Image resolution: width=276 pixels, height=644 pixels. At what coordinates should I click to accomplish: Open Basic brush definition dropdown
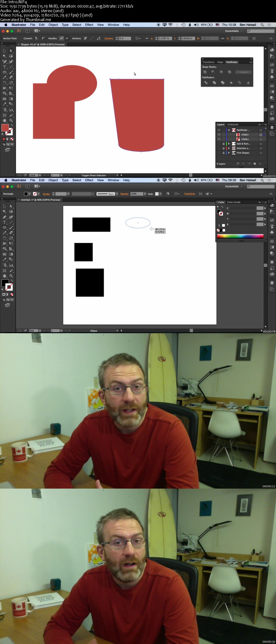click(x=117, y=194)
